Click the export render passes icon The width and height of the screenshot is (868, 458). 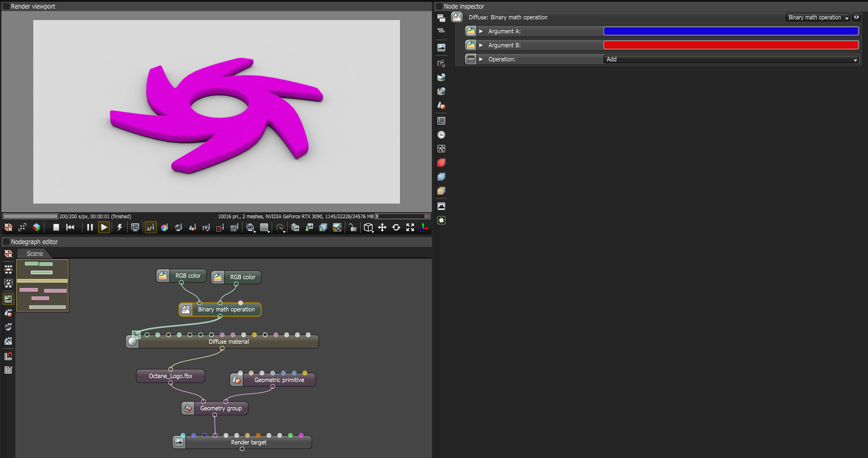pos(323,228)
